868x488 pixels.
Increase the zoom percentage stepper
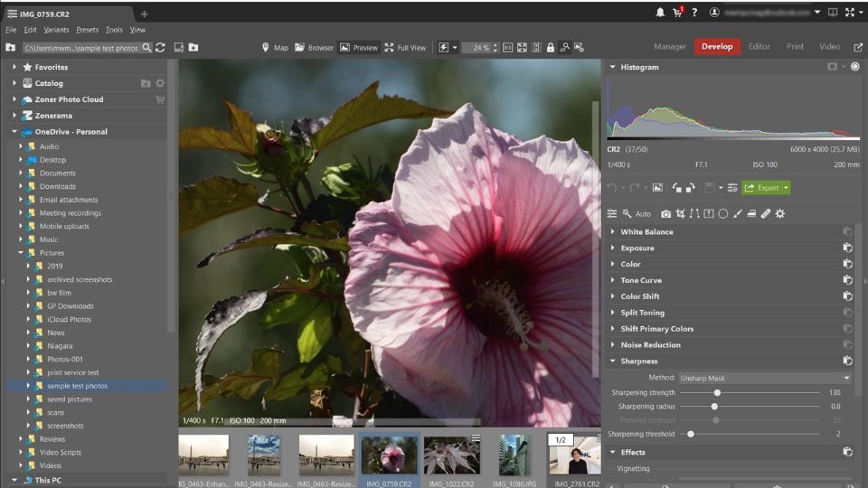495,45
